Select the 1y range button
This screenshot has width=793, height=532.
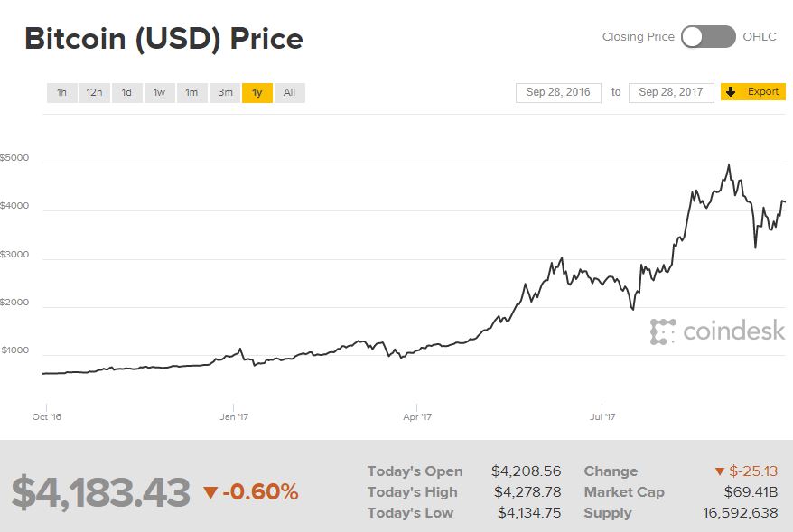point(257,92)
